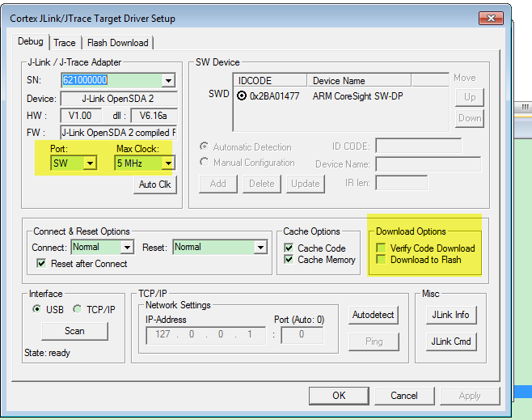Screen dimensions: 532x420
Task: Click the Auto Clk button
Action: 155,185
